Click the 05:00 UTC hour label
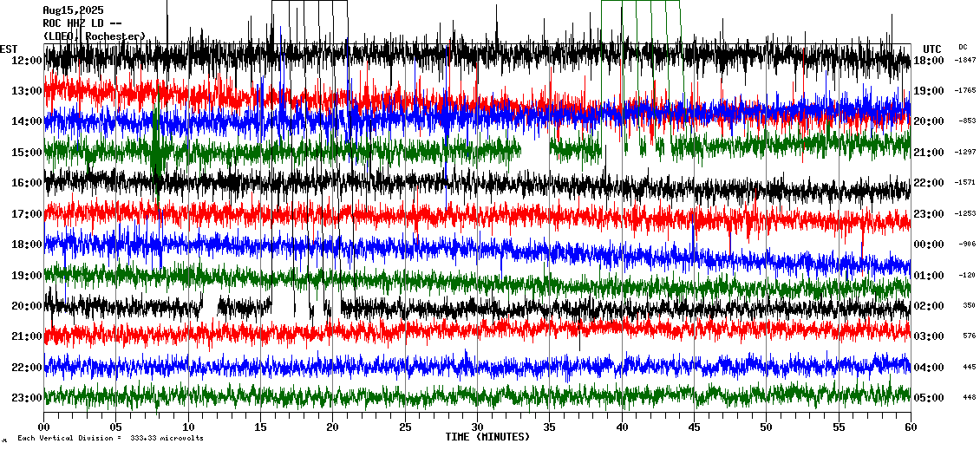This screenshot has height=450, width=980. click(930, 398)
